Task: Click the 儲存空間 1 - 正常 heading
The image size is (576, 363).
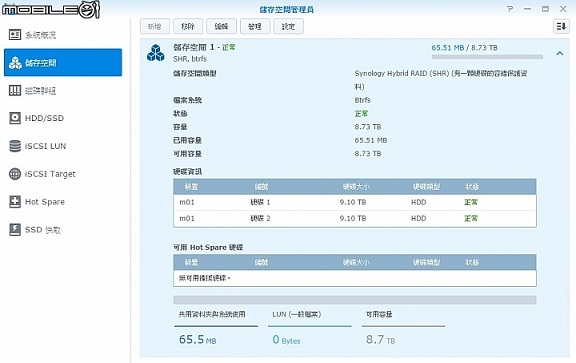Action: click(205, 47)
